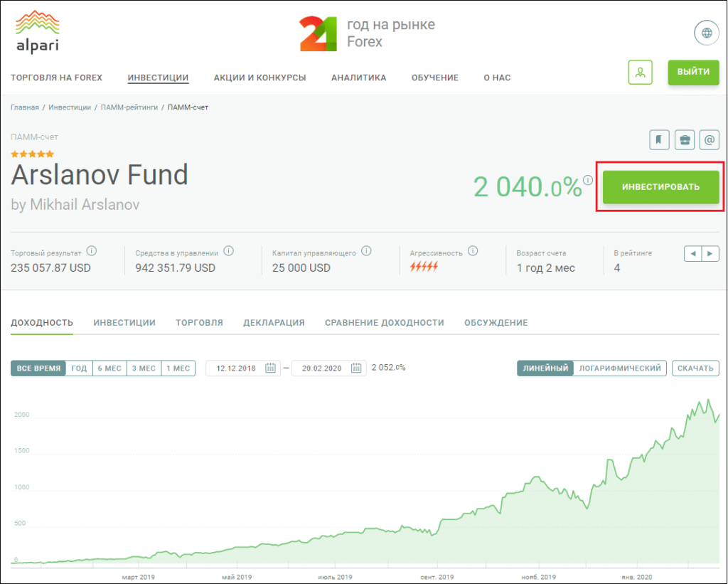This screenshot has width=728, height=584.
Task: Open ОБУЧЕНИЕ menu
Action: (435, 78)
